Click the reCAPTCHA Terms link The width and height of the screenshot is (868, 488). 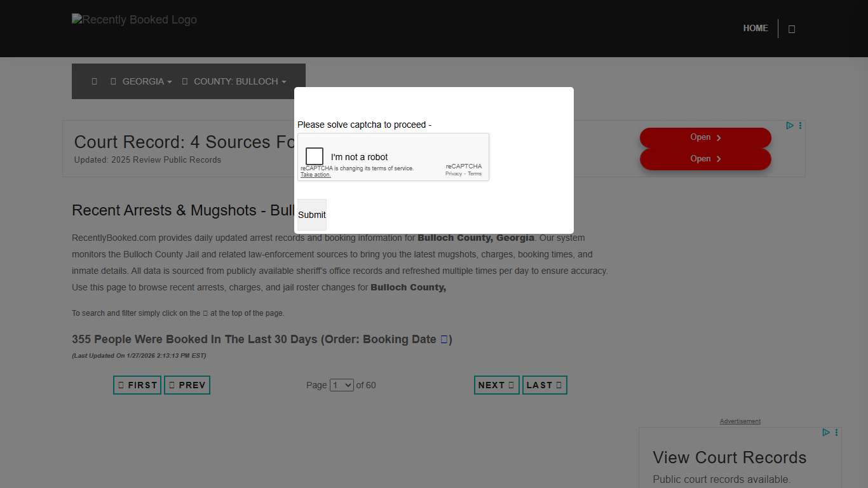[x=475, y=173]
